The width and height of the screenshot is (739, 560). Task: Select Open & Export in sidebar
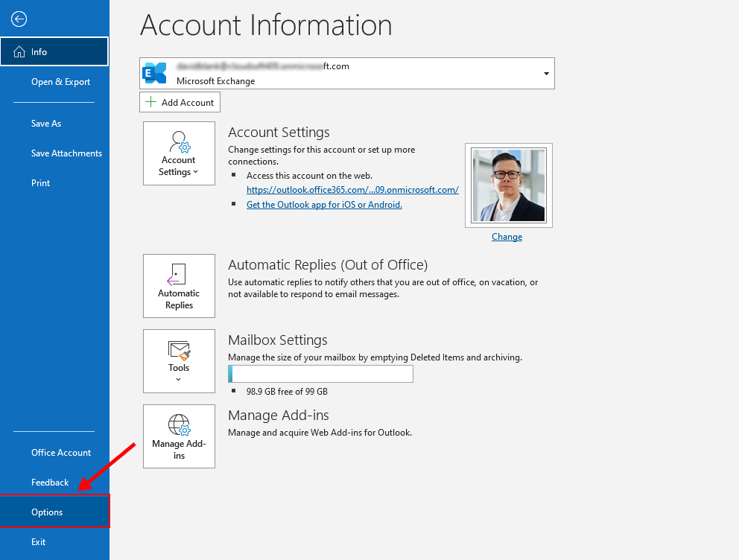tap(60, 82)
